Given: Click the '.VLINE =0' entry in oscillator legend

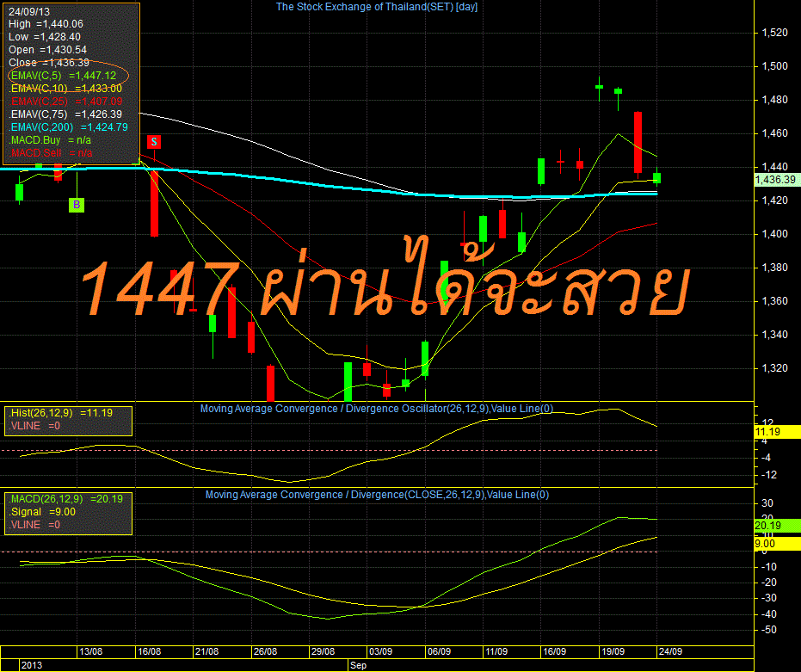Looking at the screenshot, I should coord(34,426).
